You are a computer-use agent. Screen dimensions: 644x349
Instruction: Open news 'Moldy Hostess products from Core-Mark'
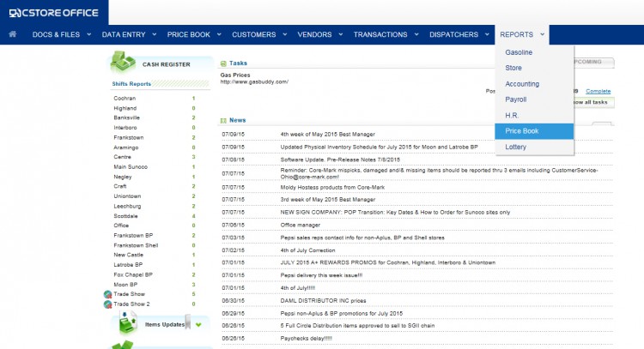pyautogui.click(x=332, y=188)
